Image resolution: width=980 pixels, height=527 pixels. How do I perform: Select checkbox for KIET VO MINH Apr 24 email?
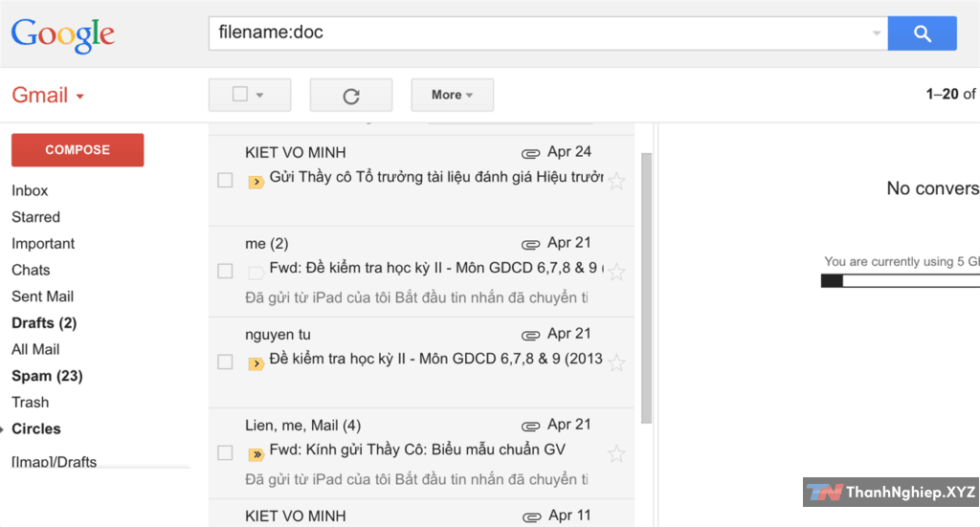point(225,180)
